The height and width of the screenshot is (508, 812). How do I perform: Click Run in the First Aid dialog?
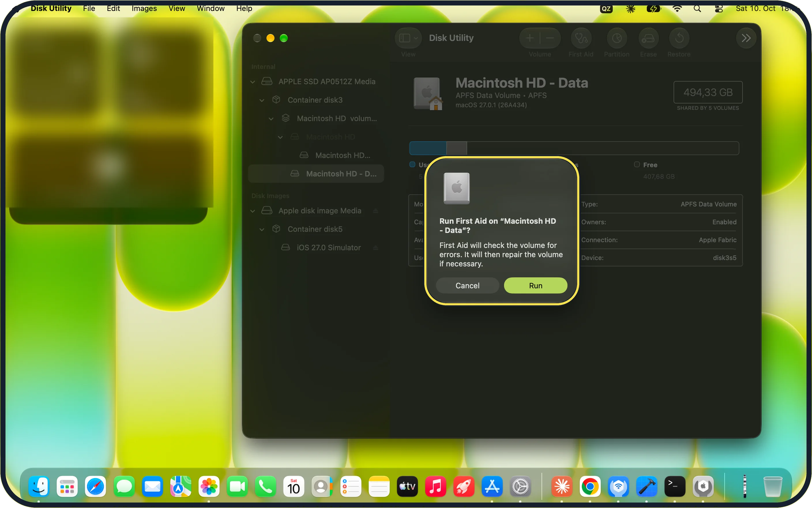pyautogui.click(x=535, y=285)
